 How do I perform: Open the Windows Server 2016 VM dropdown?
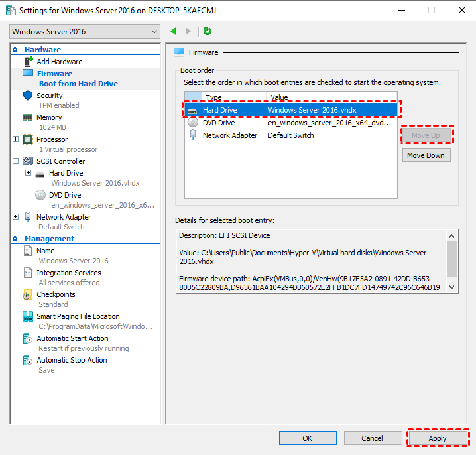click(x=85, y=32)
